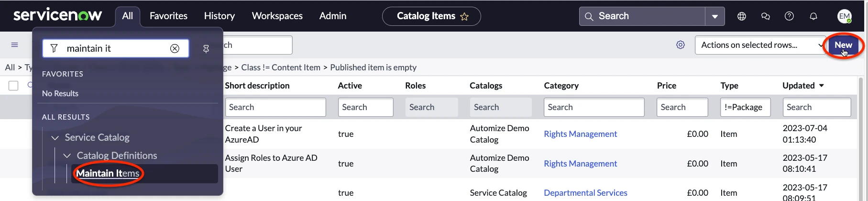This screenshot has height=201, width=868.
Task: Tick the select-all rows checkbox
Action: 13,86
